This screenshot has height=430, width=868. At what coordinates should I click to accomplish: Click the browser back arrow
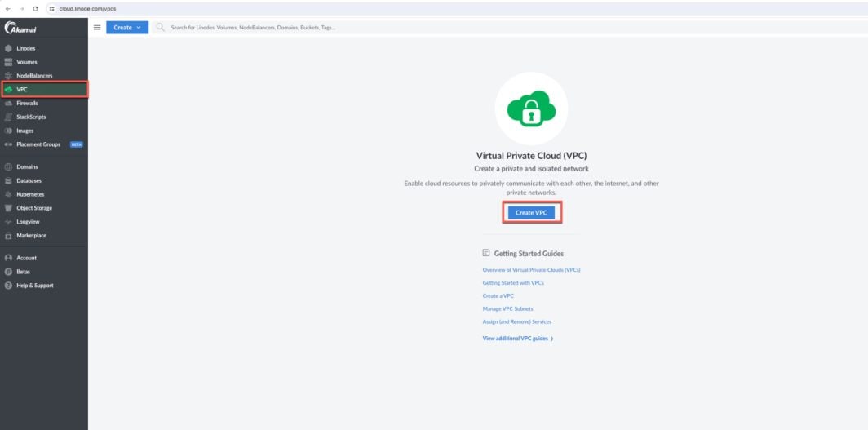tap(8, 9)
